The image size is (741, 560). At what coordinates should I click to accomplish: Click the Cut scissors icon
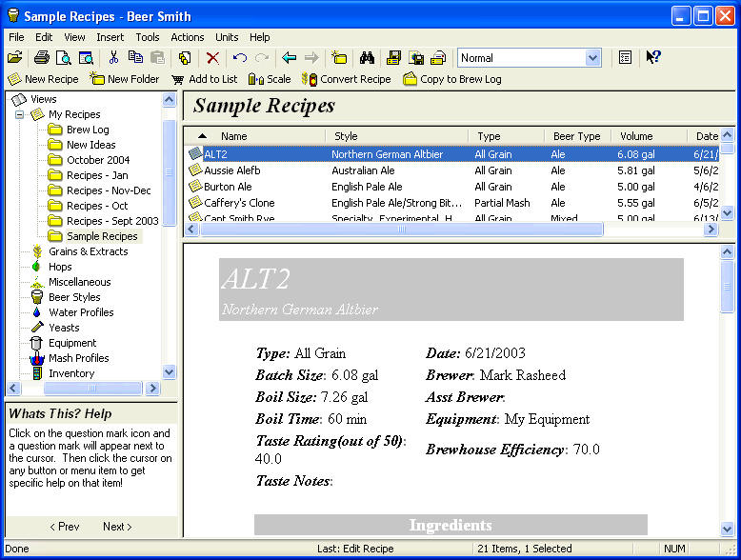pyautogui.click(x=113, y=58)
